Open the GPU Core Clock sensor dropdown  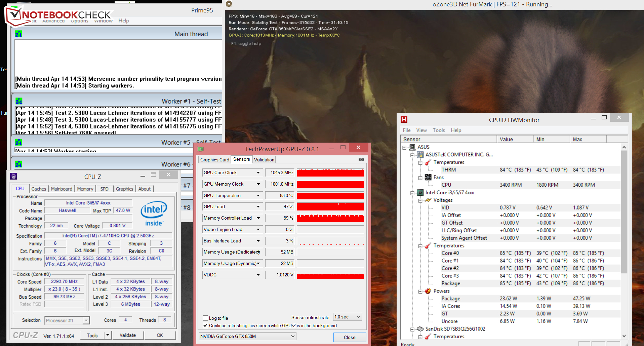258,172
